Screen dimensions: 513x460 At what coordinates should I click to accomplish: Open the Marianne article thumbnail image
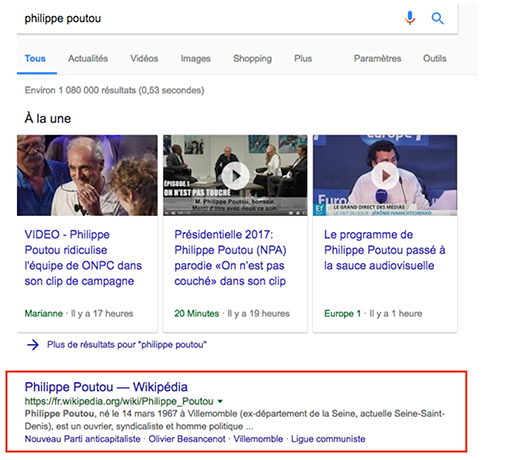pos(87,175)
